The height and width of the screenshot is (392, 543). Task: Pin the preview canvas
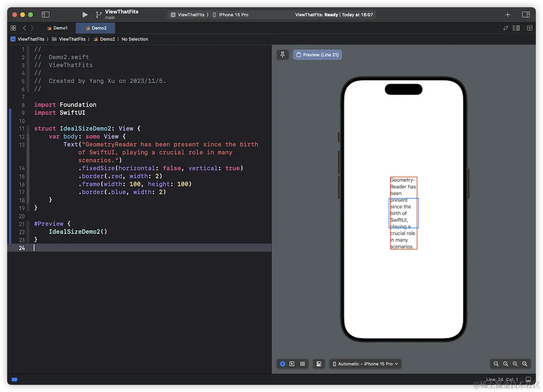click(283, 55)
